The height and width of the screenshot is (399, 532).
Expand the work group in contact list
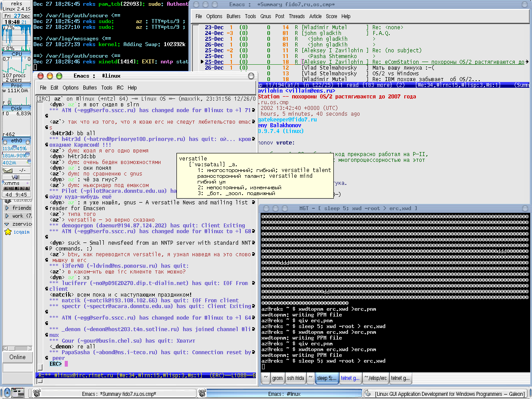7,216
